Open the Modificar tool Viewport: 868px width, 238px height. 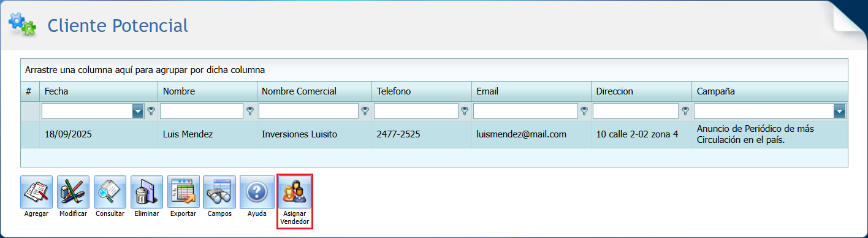(x=73, y=192)
